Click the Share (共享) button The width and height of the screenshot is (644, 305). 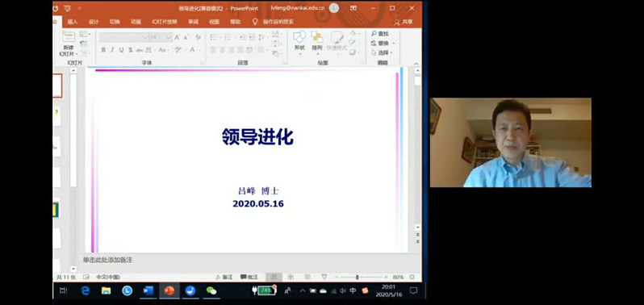click(404, 22)
